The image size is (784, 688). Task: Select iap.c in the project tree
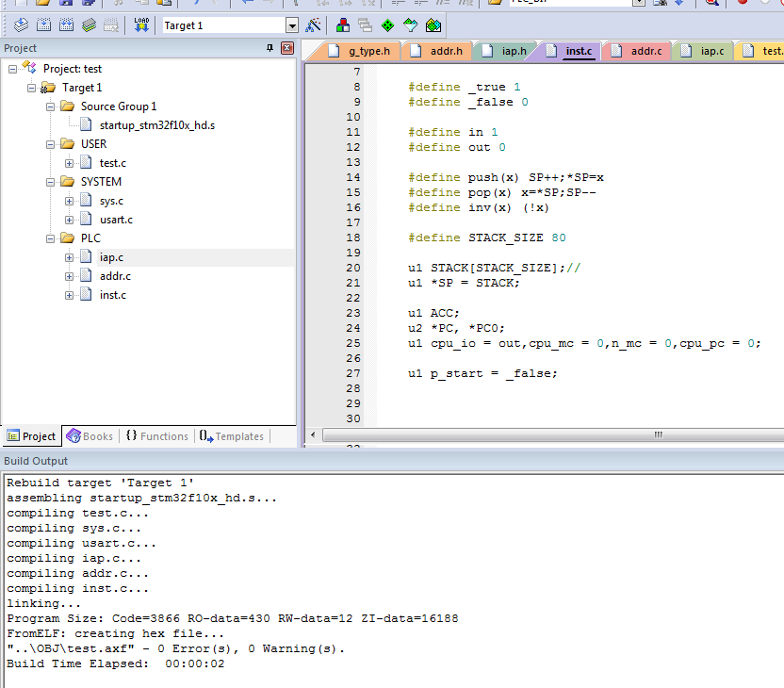[x=111, y=257]
